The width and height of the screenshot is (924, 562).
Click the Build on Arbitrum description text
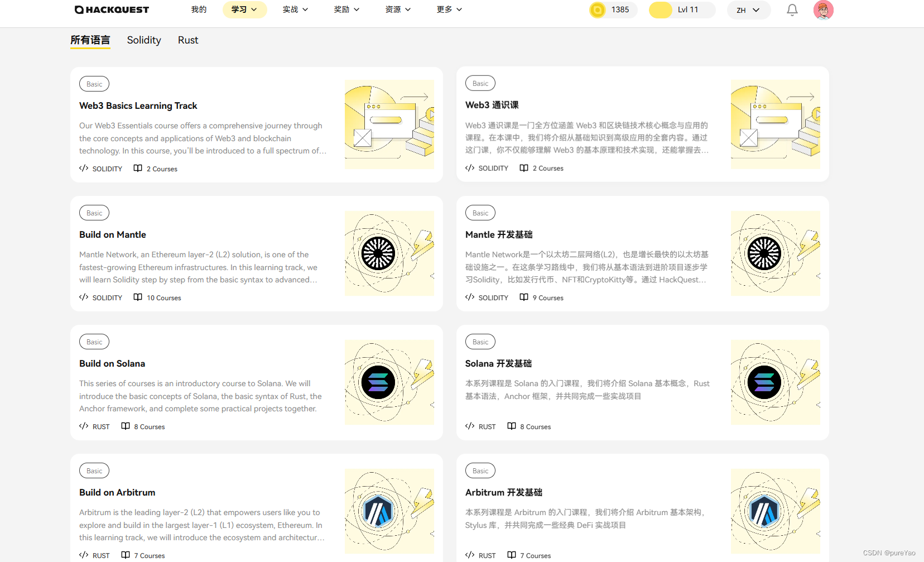click(x=202, y=525)
